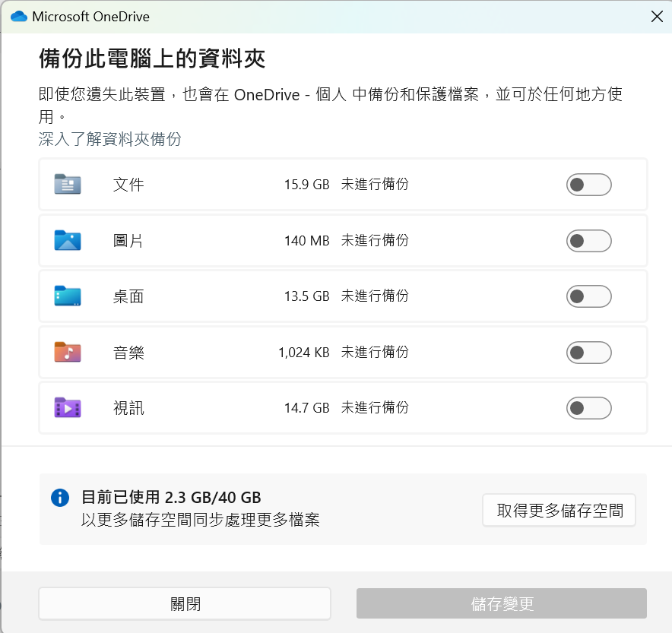
Task: Switch on 音樂 folder backup
Action: (x=589, y=353)
